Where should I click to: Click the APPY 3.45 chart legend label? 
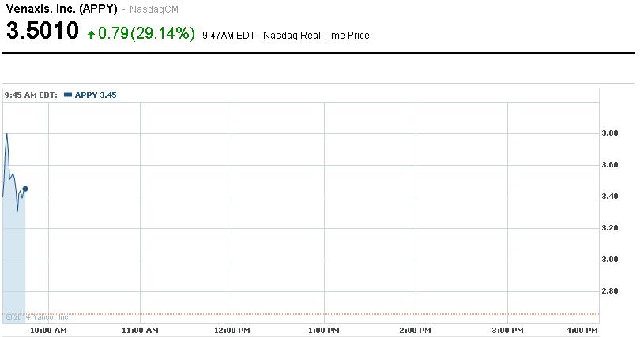[x=96, y=95]
